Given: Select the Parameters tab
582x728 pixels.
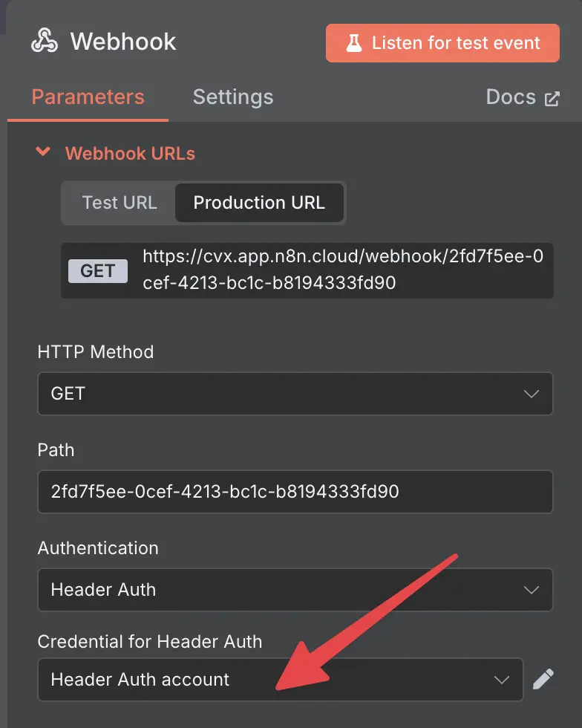Looking at the screenshot, I should (88, 97).
